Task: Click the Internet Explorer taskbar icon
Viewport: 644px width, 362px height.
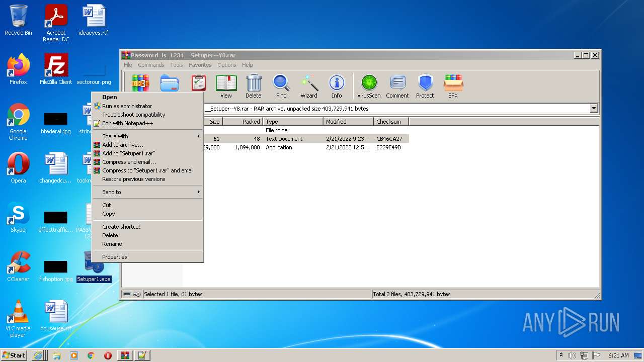Action: pos(38,355)
